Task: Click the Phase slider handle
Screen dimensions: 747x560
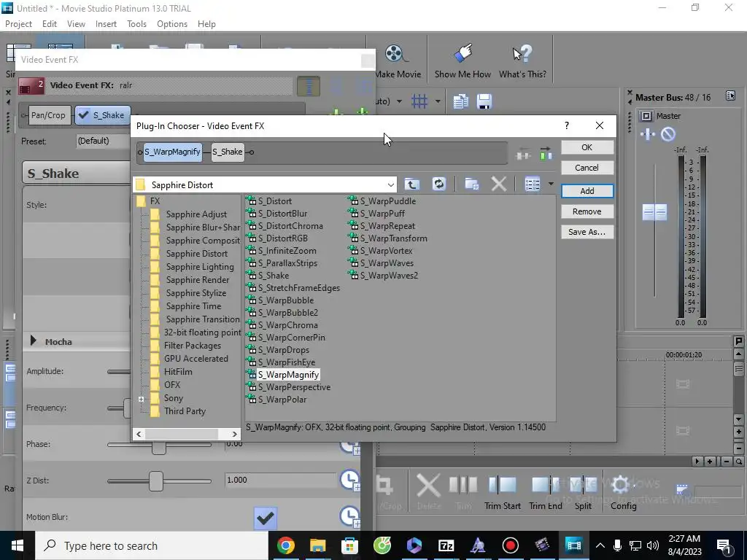Action: (x=158, y=448)
